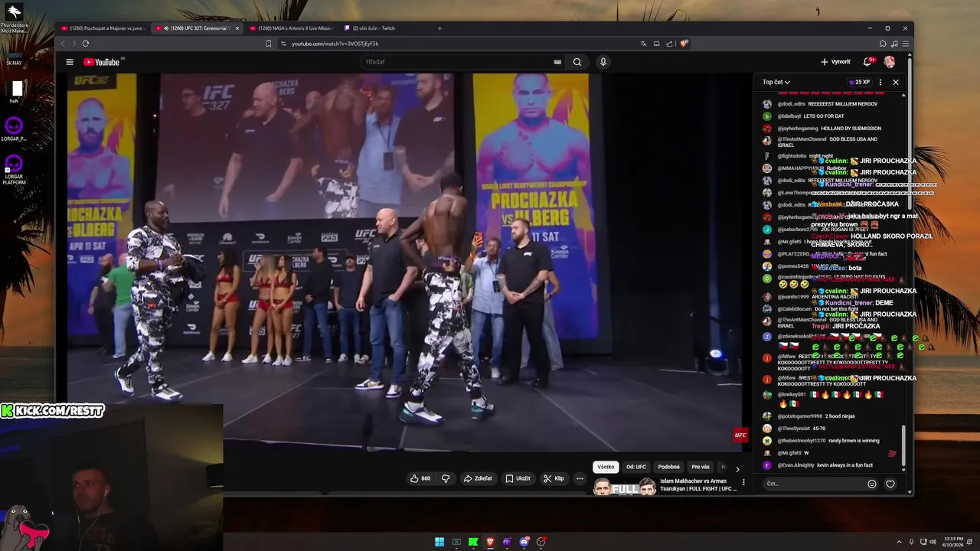The width and height of the screenshot is (980, 551).
Task: Like the video with 860 likes
Action: click(420, 478)
